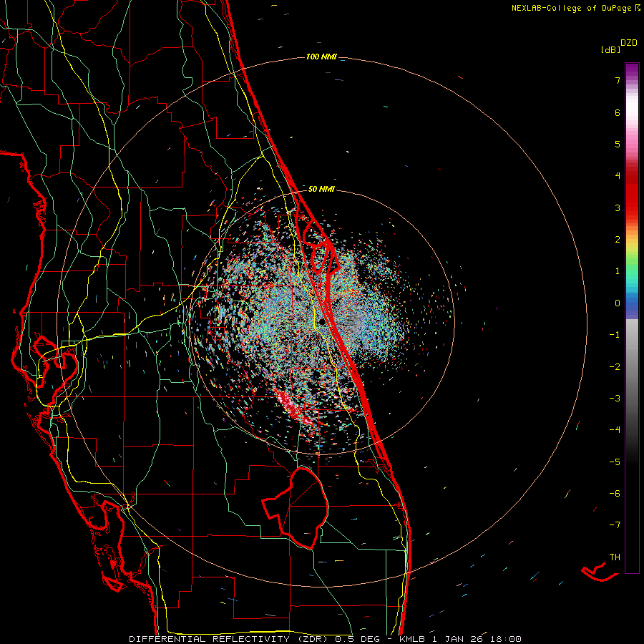Click the -3 value on color scale
The image size is (644, 644).
coord(615,399)
